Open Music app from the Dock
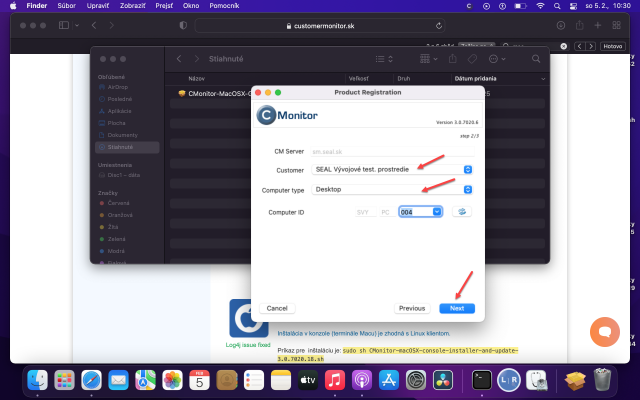The image size is (640, 400). [x=335, y=380]
